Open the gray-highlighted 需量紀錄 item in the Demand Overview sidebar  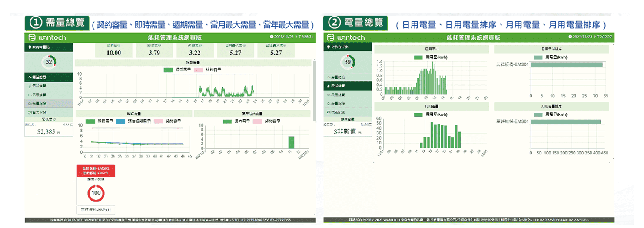48,104
